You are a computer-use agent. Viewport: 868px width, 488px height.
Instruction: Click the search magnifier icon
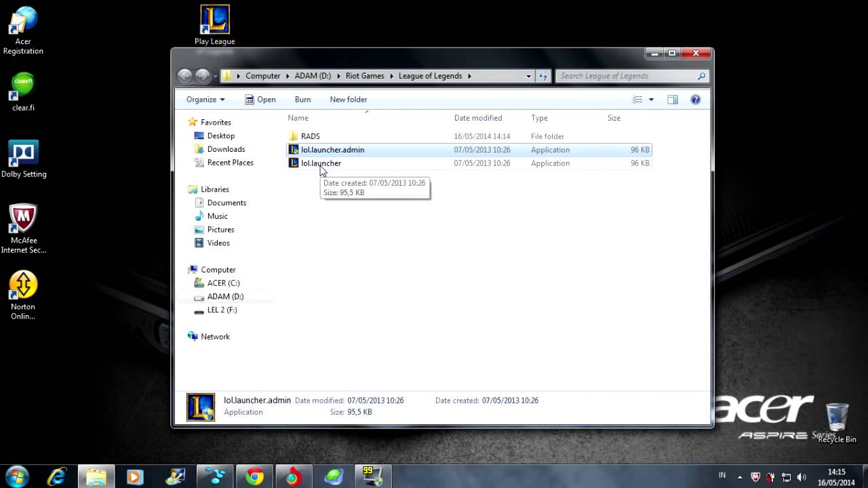click(x=702, y=76)
